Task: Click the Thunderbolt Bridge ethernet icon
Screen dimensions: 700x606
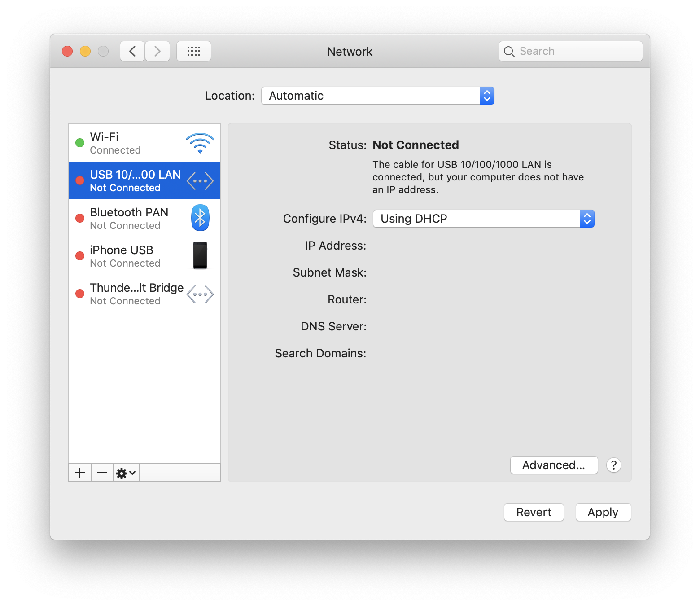Action: 200,294
